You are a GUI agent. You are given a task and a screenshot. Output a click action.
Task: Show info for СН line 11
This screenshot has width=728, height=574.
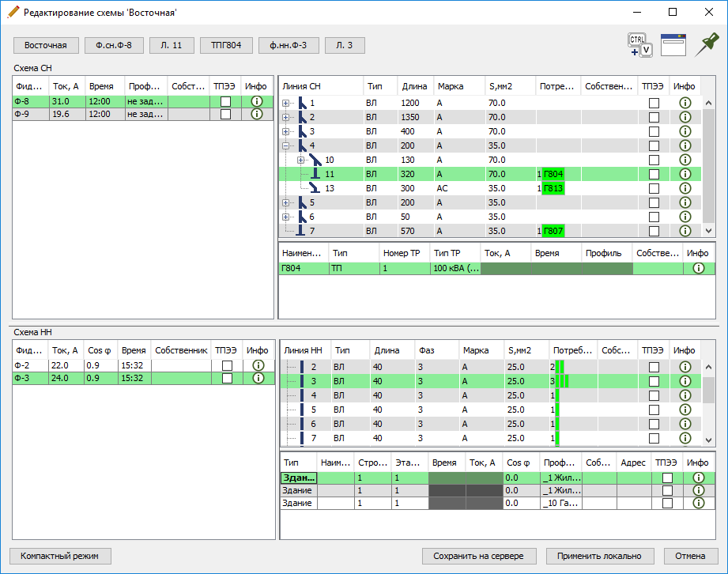(685, 174)
